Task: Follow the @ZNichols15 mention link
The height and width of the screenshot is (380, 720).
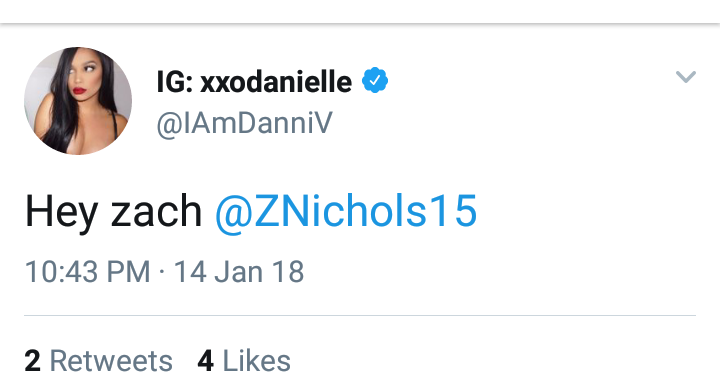Action: pos(346,212)
